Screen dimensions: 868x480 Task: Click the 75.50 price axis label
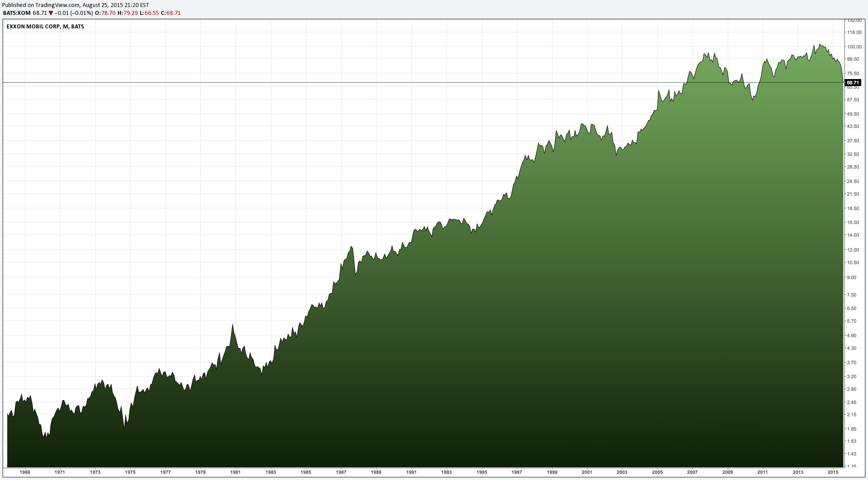853,73
